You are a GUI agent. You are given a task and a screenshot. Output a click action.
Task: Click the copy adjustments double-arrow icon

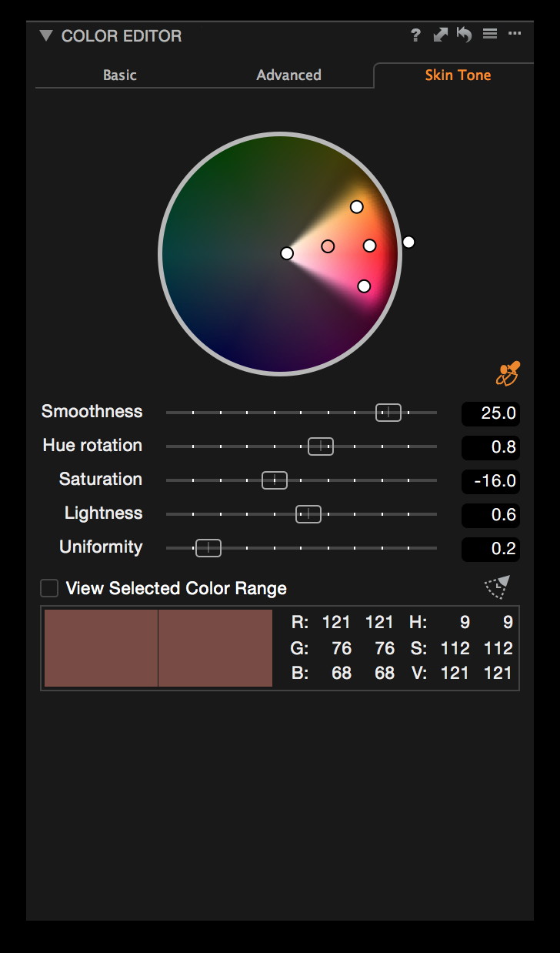[x=440, y=35]
